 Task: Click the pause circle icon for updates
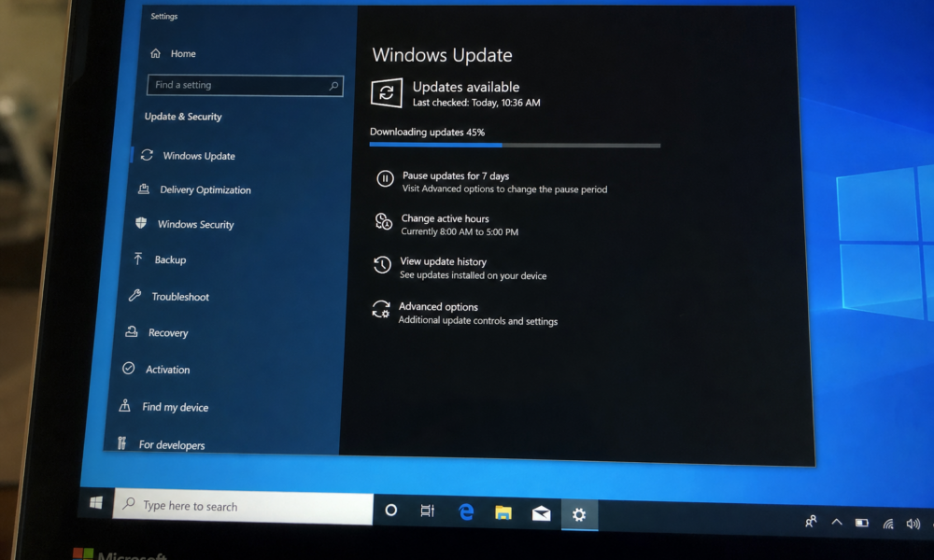click(x=385, y=178)
